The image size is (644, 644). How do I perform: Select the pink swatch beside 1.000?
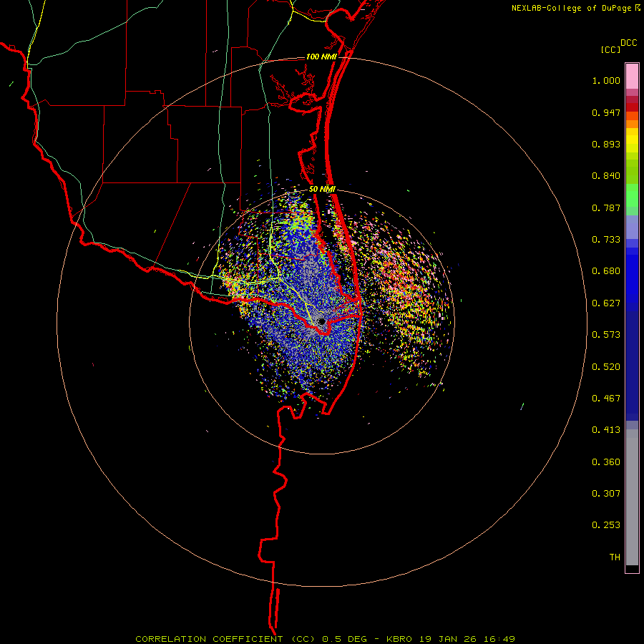pos(632,77)
